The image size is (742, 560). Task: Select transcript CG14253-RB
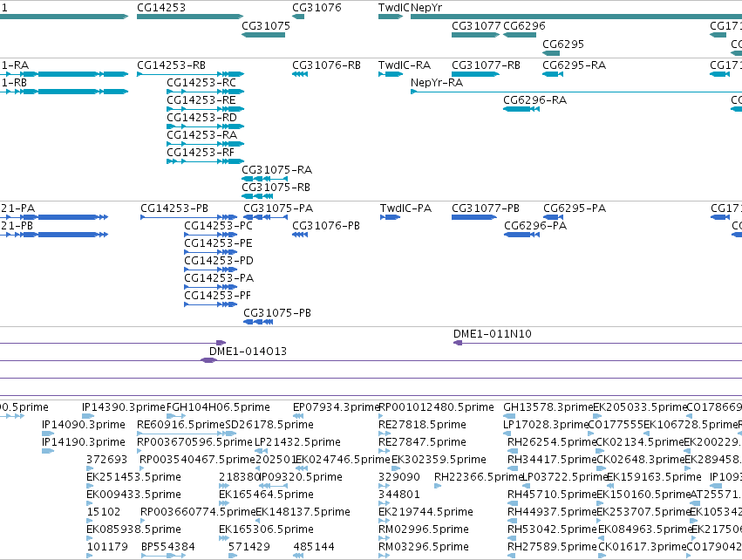pos(171,65)
